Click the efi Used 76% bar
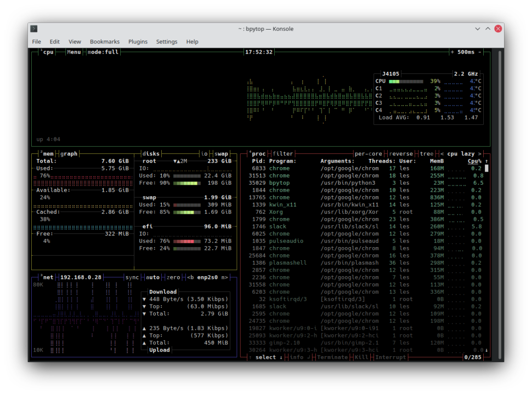Viewport: 532px width, 395px height. [187, 241]
